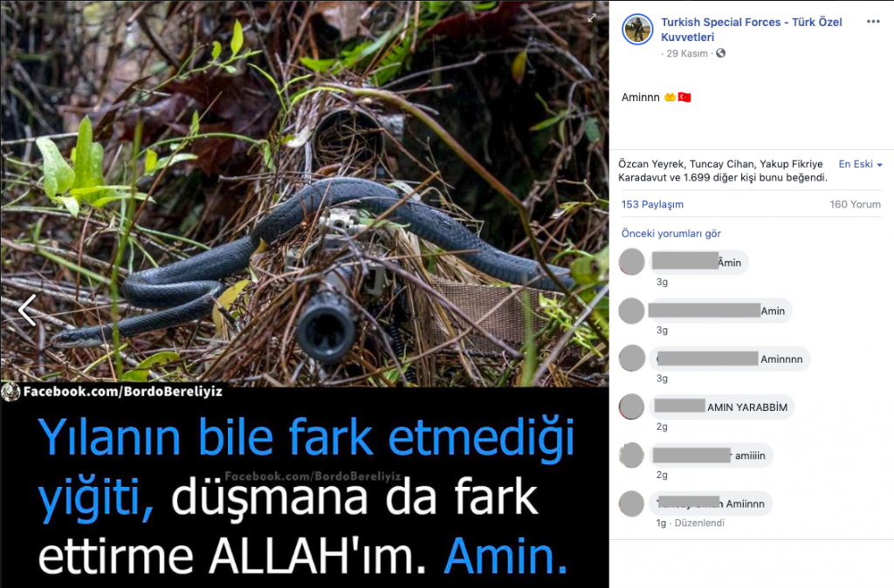The width and height of the screenshot is (894, 588).
Task: Open the En Eski comment sorting dropdown
Action: [x=860, y=164]
